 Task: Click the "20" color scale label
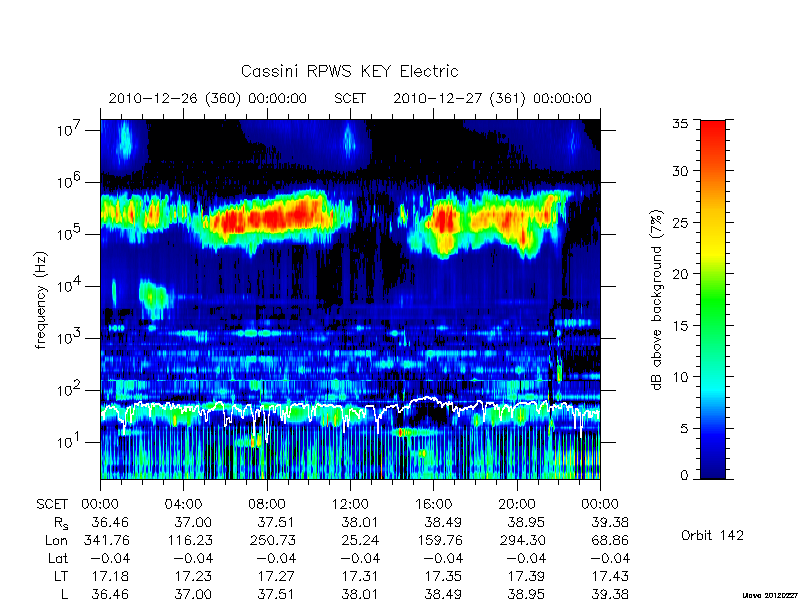[x=681, y=273]
